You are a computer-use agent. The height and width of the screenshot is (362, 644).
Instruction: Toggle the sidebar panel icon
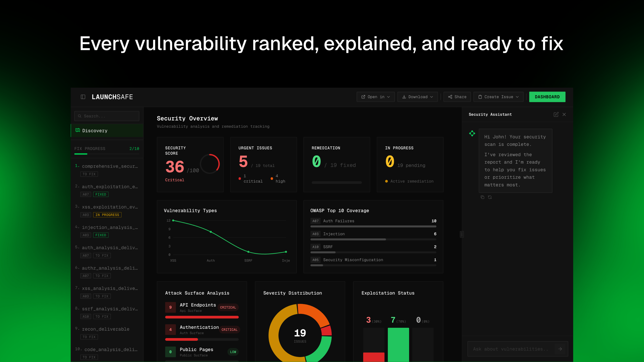83,97
